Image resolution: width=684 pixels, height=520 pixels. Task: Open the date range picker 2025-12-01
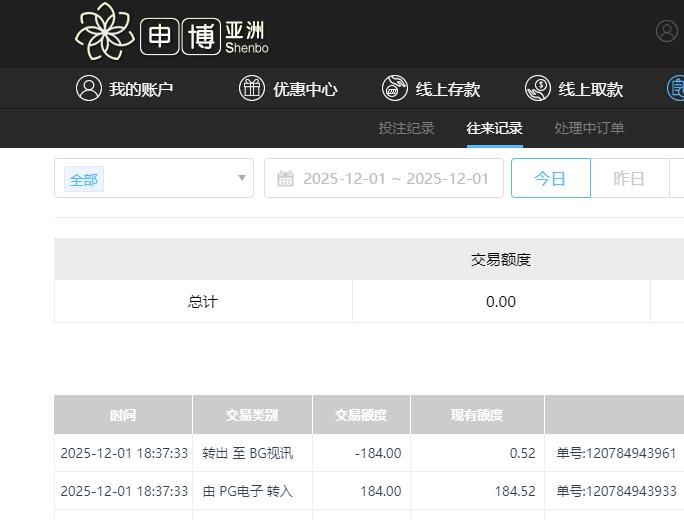tap(395, 179)
